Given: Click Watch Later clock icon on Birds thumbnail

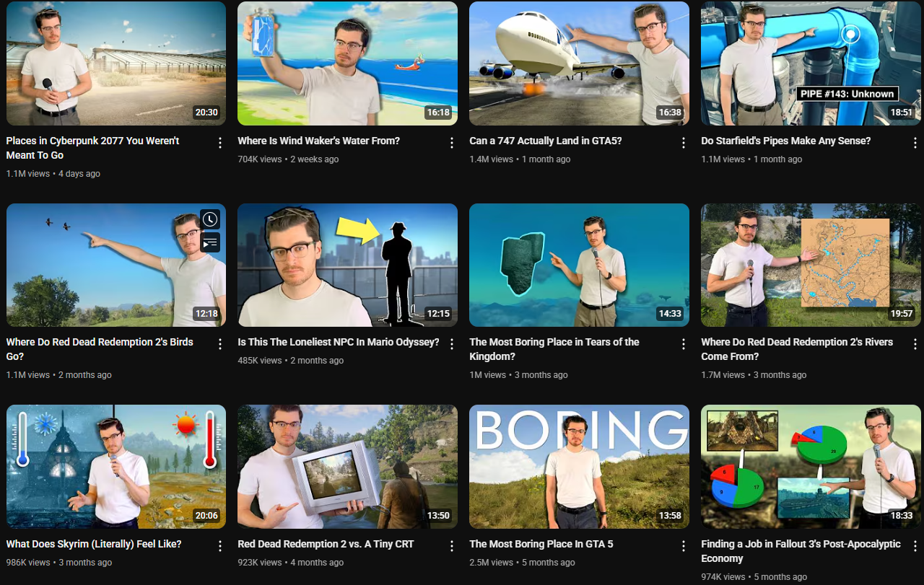Looking at the screenshot, I should 210,220.
